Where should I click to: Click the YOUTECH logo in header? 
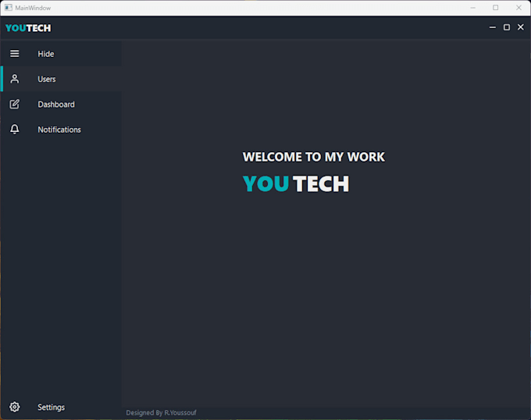click(x=28, y=28)
